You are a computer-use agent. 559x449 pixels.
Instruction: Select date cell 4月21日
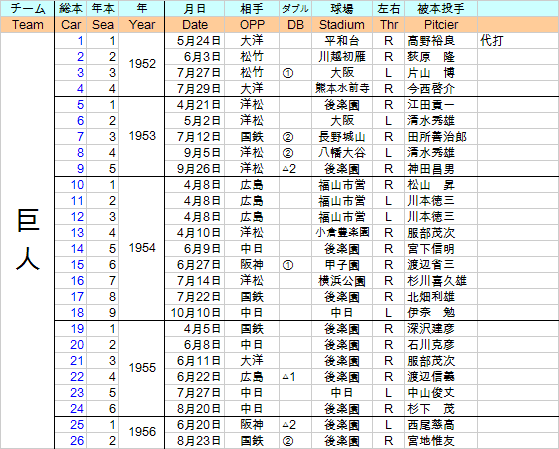click(195, 105)
